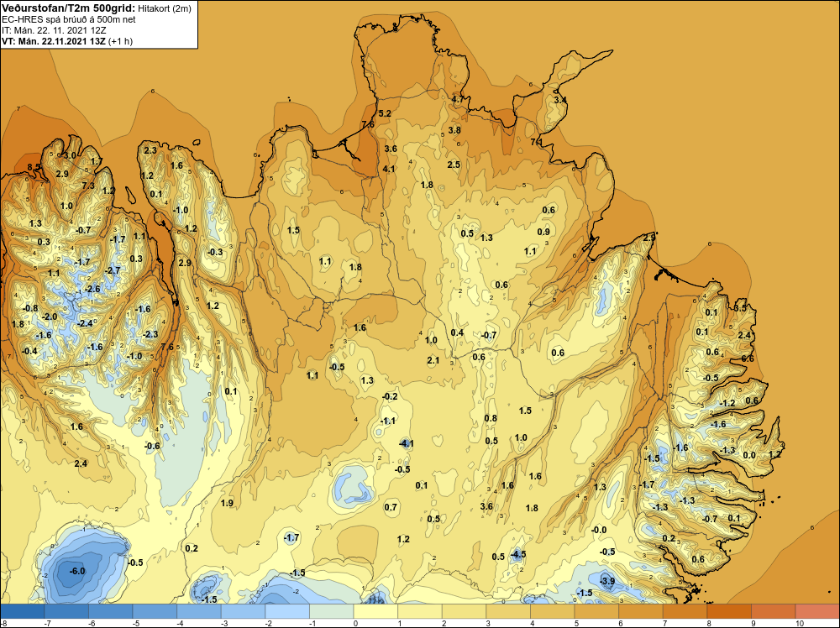Screen dimensions: 840x628
Task: Click the '10' label on bottom color scale
Action: click(x=800, y=623)
